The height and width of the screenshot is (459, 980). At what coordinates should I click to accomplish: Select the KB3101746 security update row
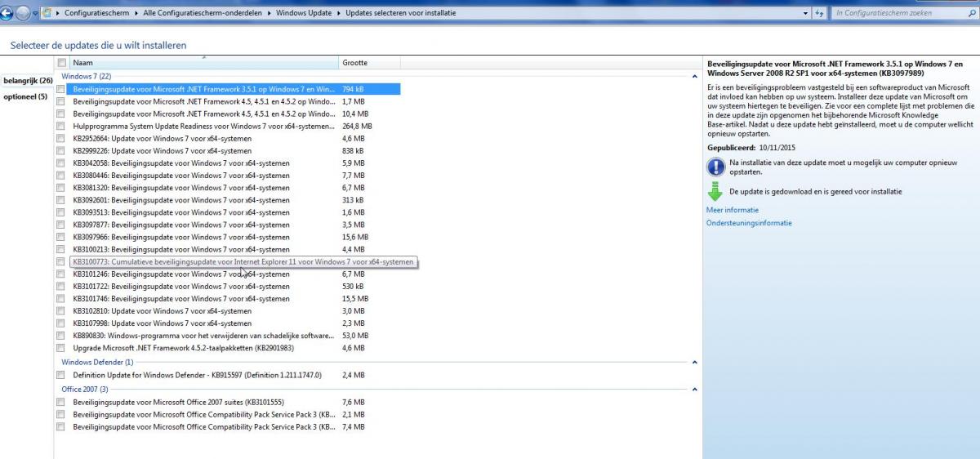tap(229, 299)
